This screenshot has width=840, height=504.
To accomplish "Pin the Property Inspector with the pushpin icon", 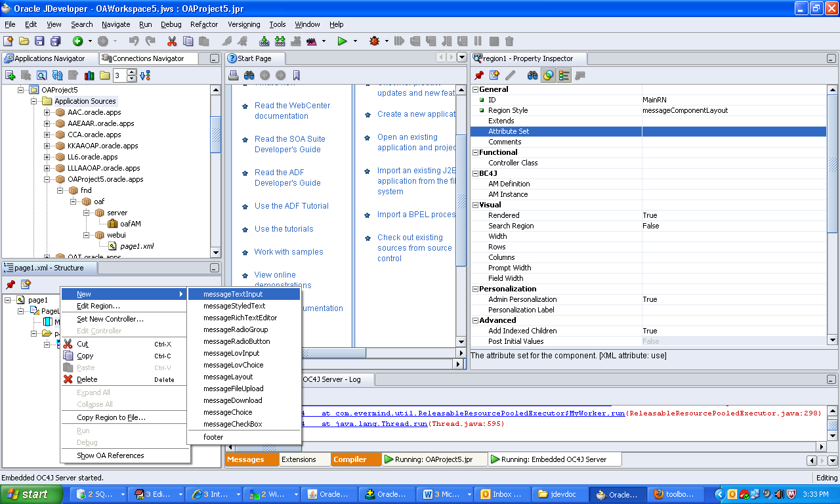I will tap(478, 75).
